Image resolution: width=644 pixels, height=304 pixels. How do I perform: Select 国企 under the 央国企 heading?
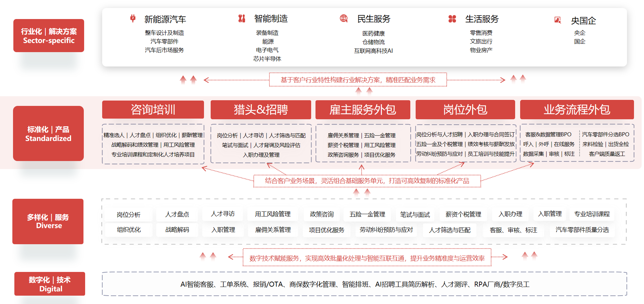coord(580,41)
